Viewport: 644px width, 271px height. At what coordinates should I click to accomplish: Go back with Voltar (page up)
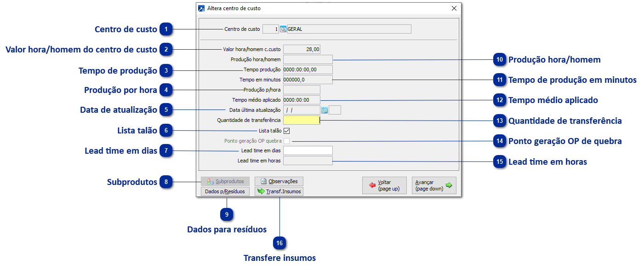tap(384, 185)
